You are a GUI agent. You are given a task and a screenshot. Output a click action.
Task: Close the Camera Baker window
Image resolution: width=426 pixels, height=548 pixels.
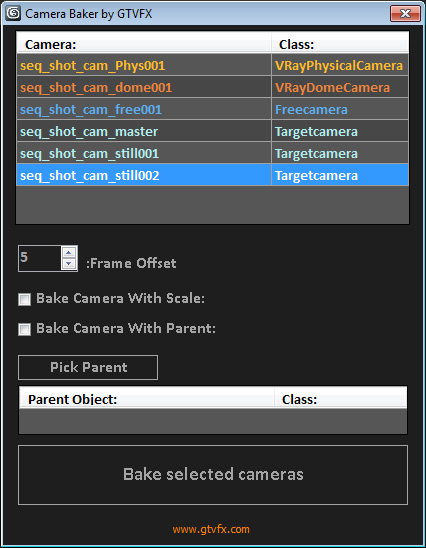click(405, 14)
